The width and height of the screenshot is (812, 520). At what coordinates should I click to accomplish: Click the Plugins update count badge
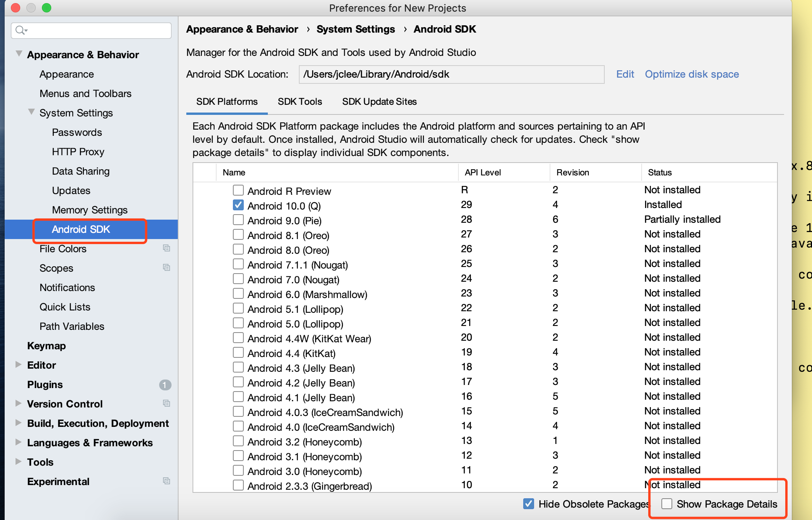point(165,385)
